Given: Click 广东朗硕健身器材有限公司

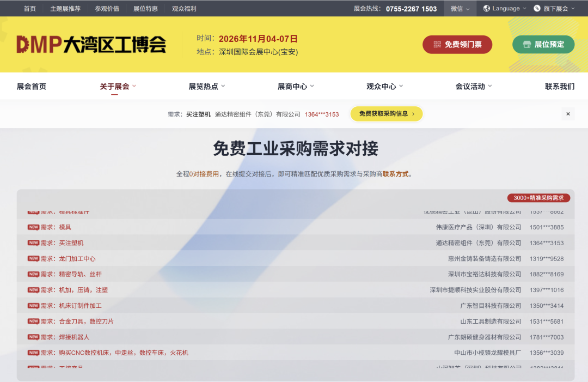Looking at the screenshot, I should tap(485, 337).
